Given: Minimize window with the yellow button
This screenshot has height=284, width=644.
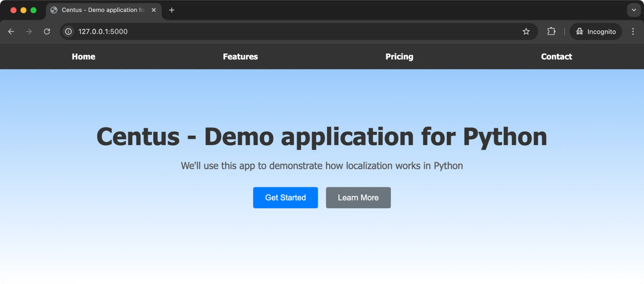Looking at the screenshot, I should (24, 10).
